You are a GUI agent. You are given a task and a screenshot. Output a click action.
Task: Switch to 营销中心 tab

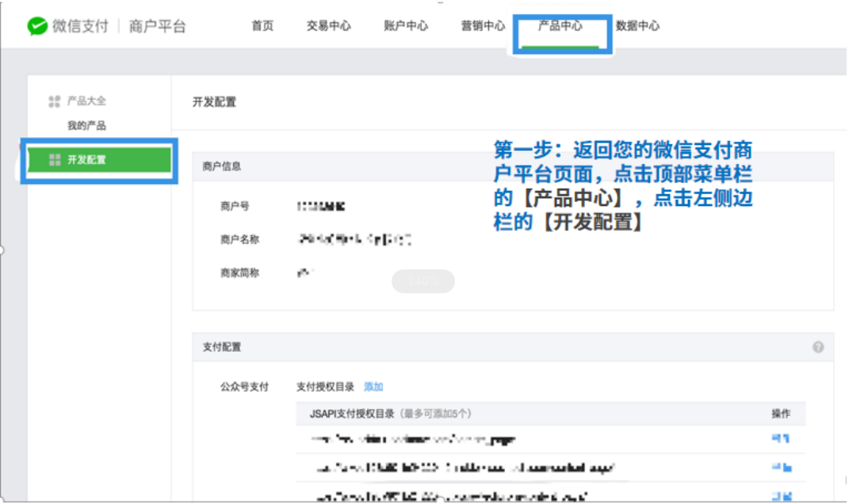pyautogui.click(x=483, y=25)
